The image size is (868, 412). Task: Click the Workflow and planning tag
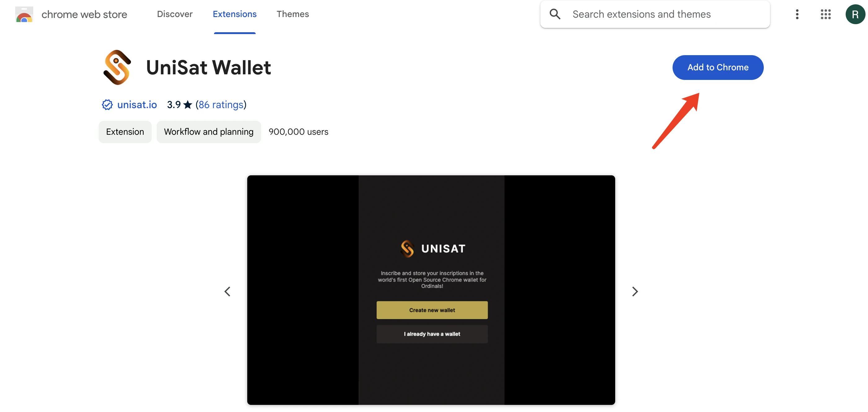point(209,132)
